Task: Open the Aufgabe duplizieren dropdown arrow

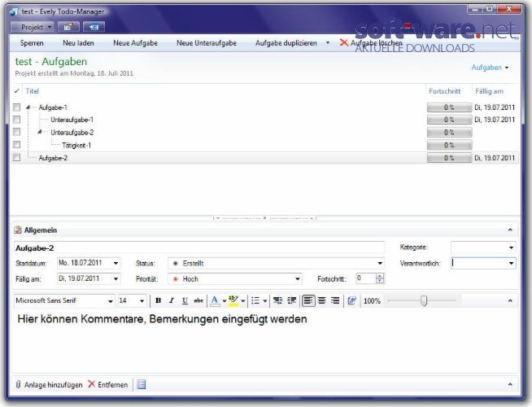Action: point(327,43)
